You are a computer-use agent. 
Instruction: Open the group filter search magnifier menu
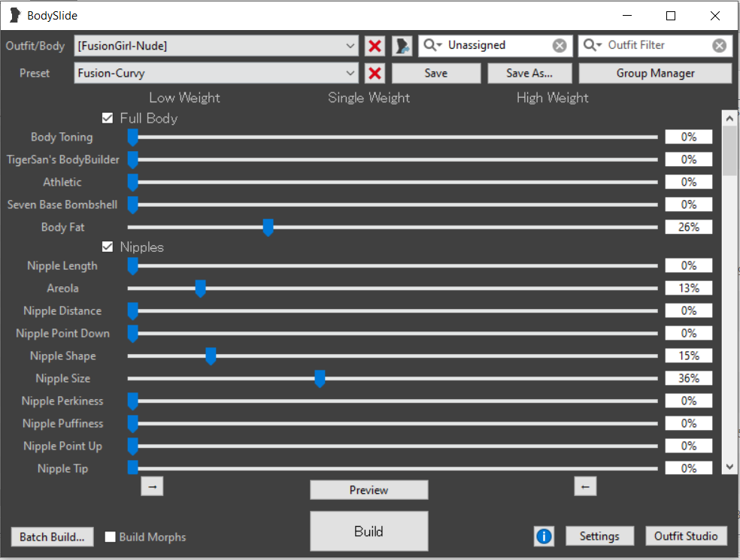point(432,45)
